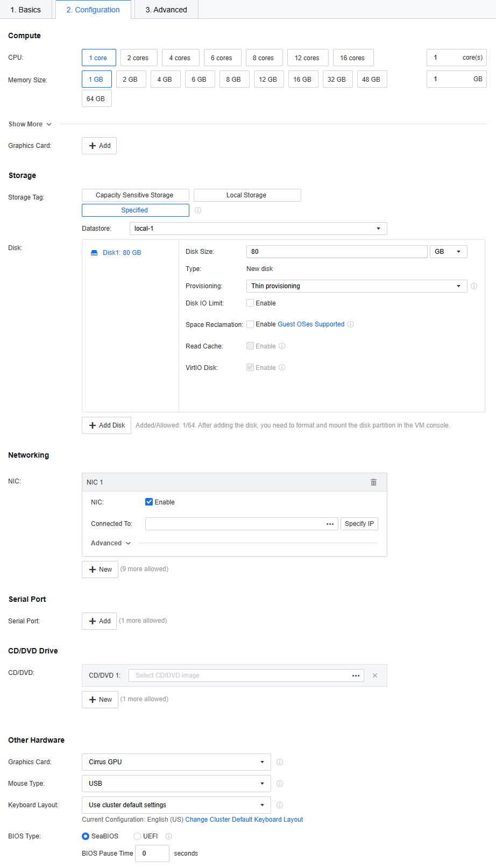Click info icon next to UEFI option

(x=169, y=836)
